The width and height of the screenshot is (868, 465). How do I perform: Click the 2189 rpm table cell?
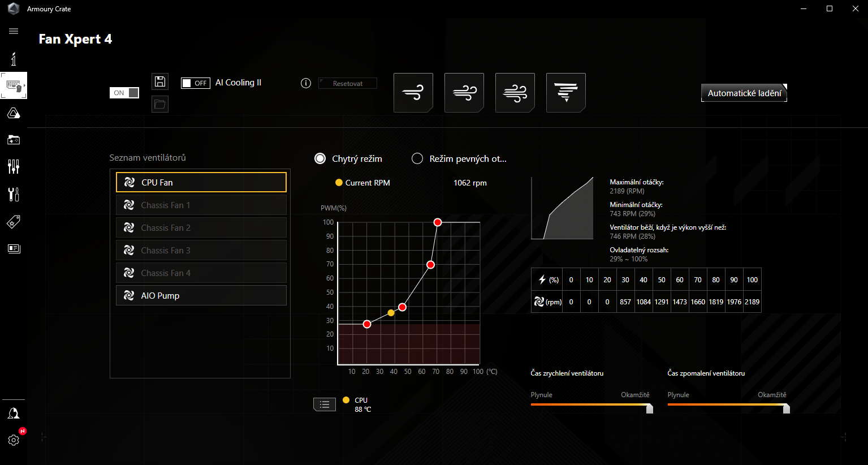tap(752, 302)
